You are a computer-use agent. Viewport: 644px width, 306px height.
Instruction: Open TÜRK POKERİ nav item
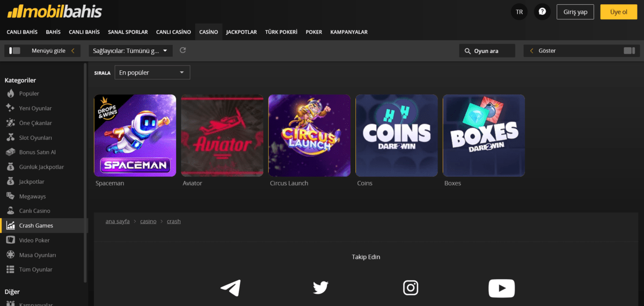[281, 32]
